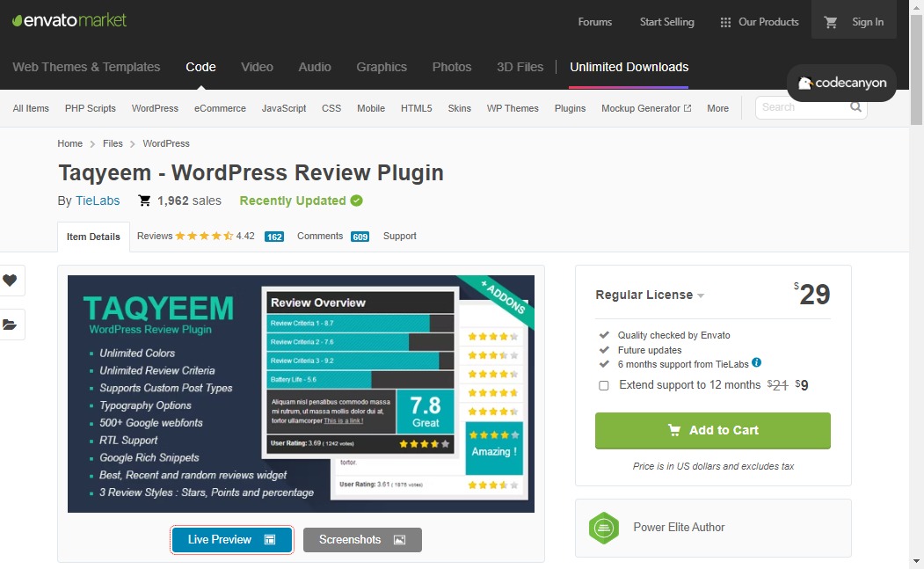Viewport: 924px width, 569px height.
Task: Click the Our Products grid icon
Action: [725, 22]
